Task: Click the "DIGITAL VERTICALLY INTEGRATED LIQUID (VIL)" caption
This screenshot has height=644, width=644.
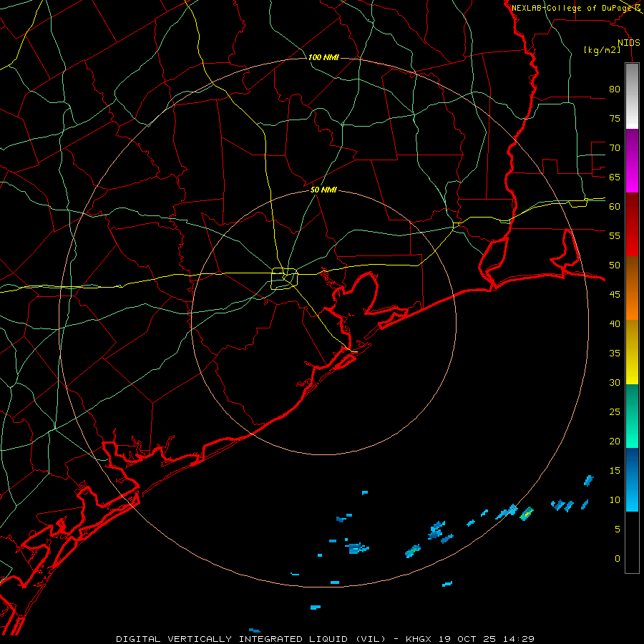Action: click(x=251, y=639)
